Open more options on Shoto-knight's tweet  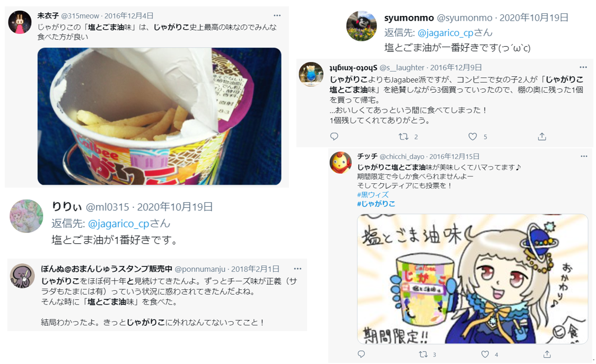point(583,67)
